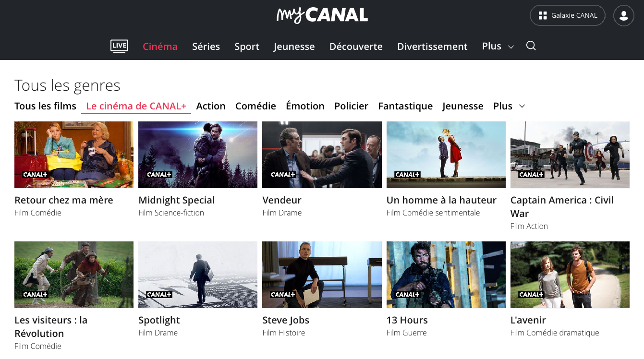Go to the Séries section

coord(206,47)
